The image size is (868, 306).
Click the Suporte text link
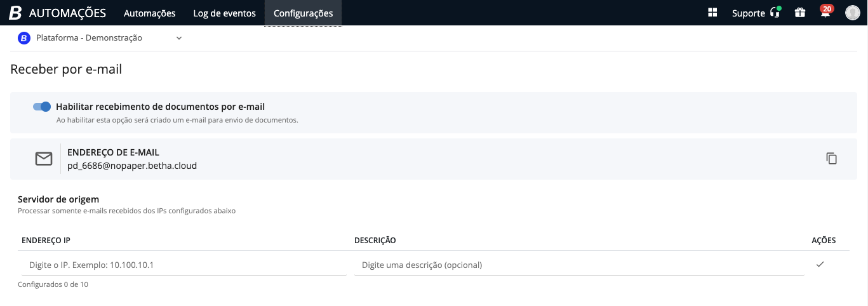pyautogui.click(x=748, y=13)
